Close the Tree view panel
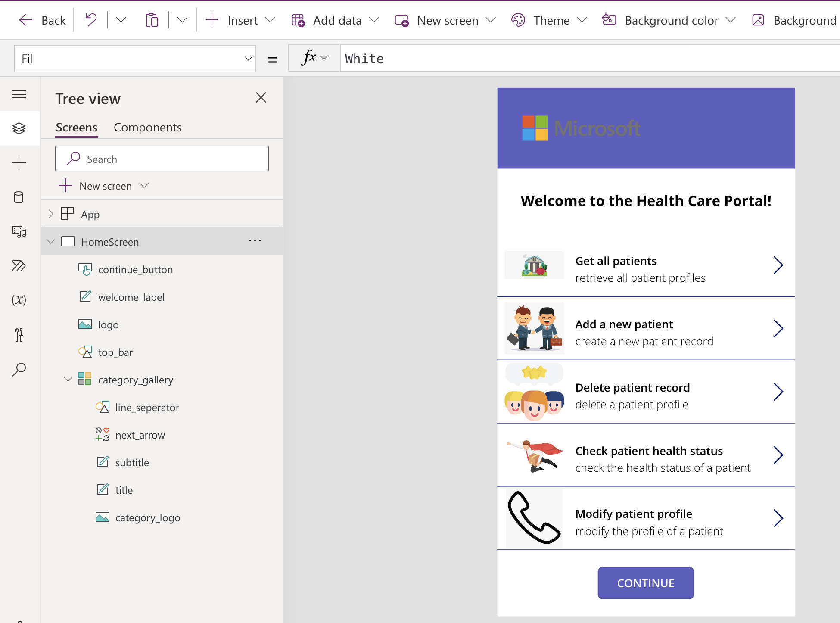The image size is (840, 623). pyautogui.click(x=261, y=97)
